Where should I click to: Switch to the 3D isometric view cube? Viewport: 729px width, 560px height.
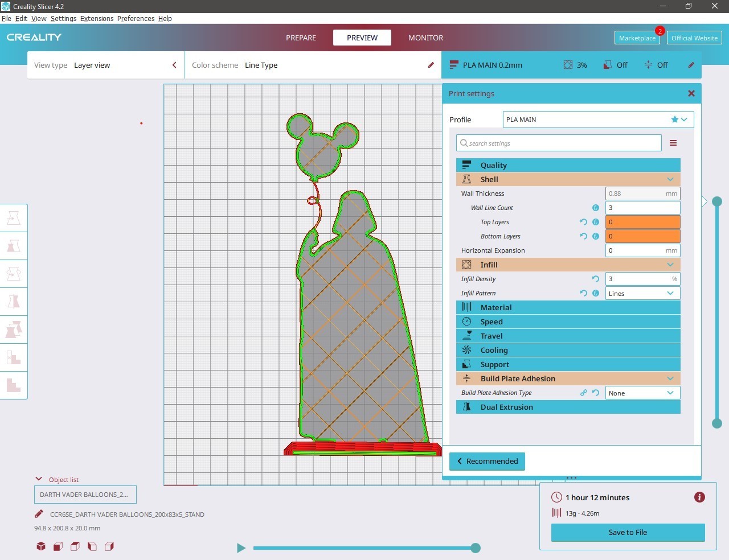[x=41, y=546]
